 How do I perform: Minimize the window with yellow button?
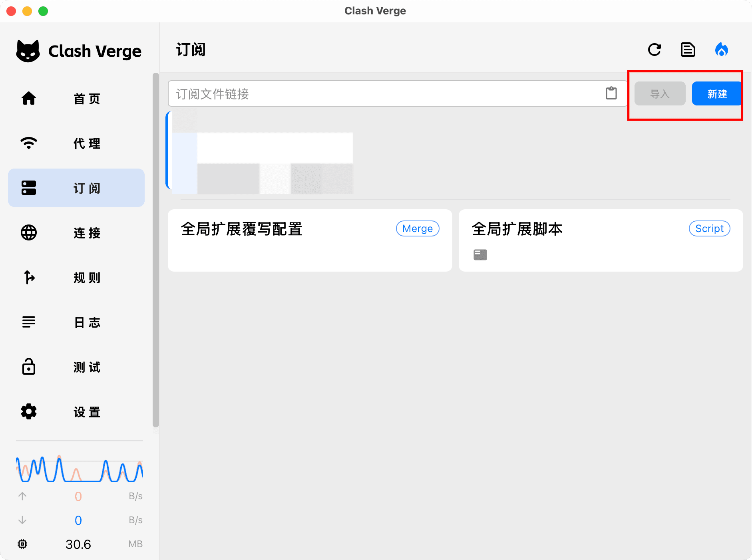coord(27,11)
